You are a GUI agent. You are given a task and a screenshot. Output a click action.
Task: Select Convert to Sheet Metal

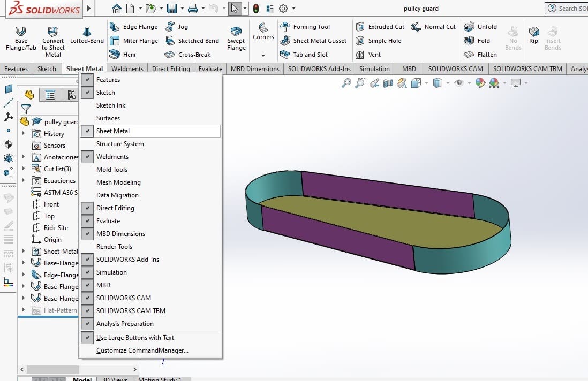click(53, 42)
